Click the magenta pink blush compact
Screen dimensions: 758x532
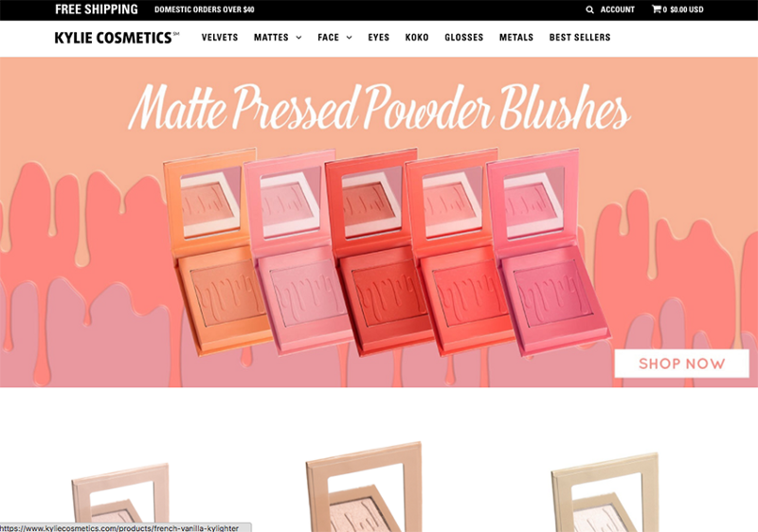(549, 251)
